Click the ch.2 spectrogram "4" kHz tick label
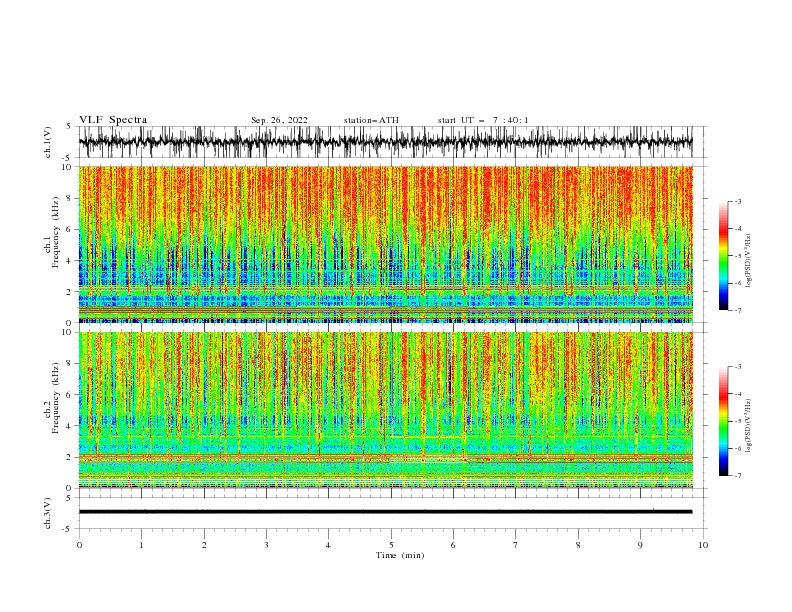This screenshot has height=612, width=792. point(69,426)
